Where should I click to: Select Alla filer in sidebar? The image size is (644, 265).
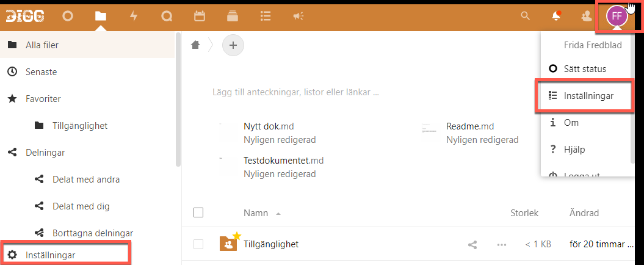coord(87,45)
